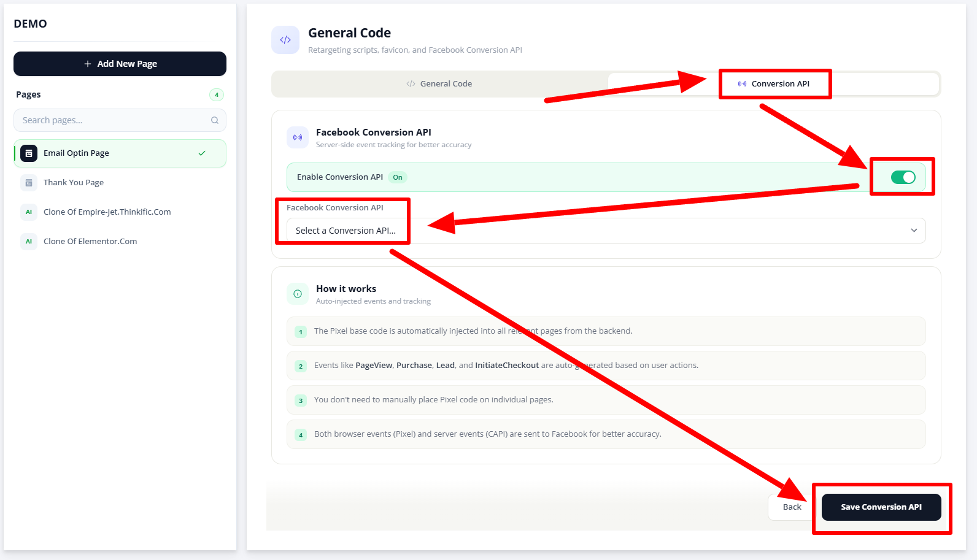The width and height of the screenshot is (977, 560).
Task: Select Email Optin Page in the list
Action: coord(120,153)
